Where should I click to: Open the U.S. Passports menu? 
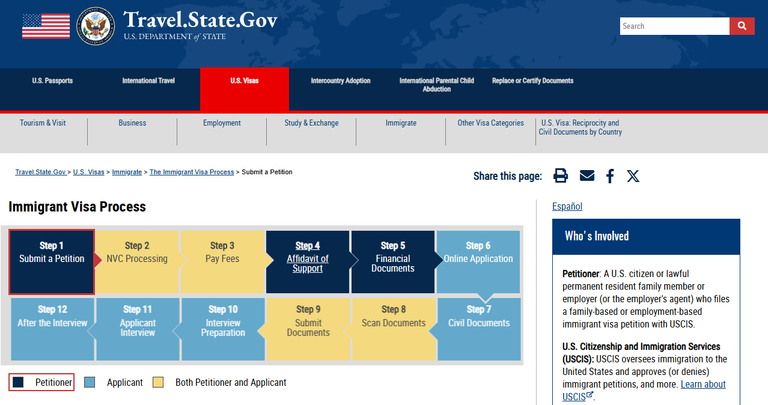pos(52,81)
